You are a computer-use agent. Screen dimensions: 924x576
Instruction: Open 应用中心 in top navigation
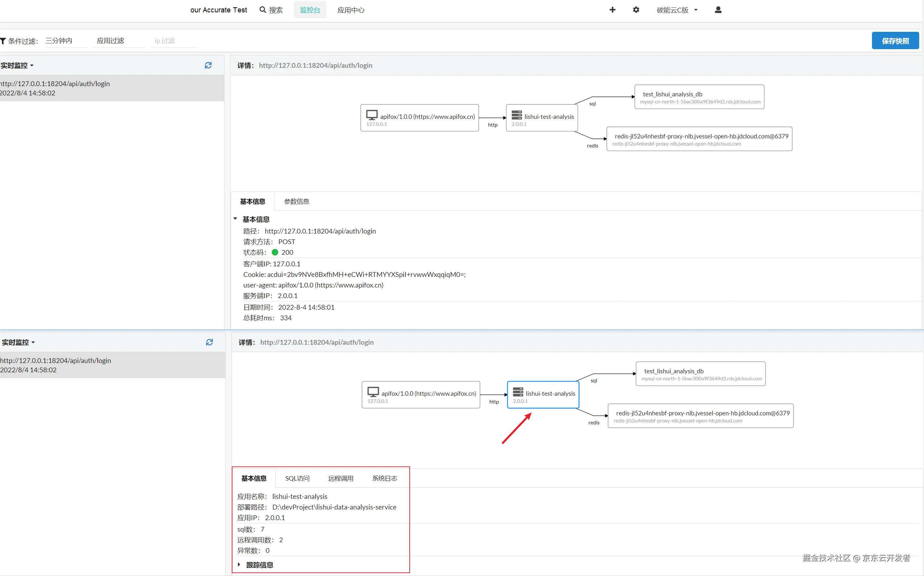click(x=351, y=10)
